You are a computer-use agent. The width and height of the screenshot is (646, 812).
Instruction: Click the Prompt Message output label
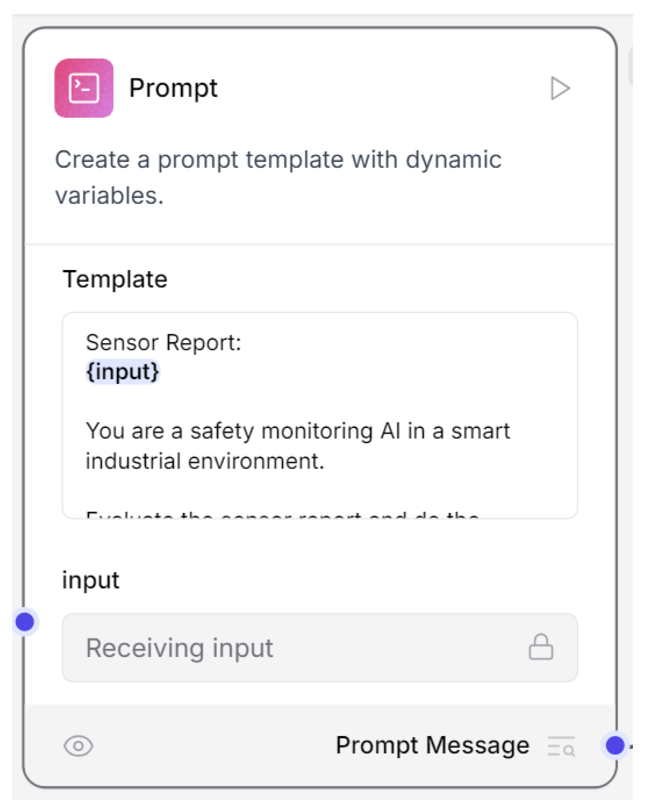[432, 745]
